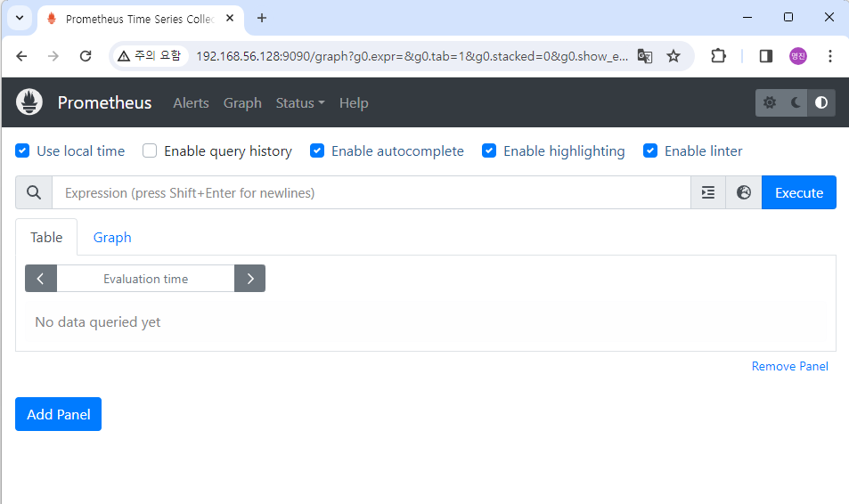Image resolution: width=849 pixels, height=504 pixels.
Task: Close the Prometheus browser tab
Action: (230, 19)
